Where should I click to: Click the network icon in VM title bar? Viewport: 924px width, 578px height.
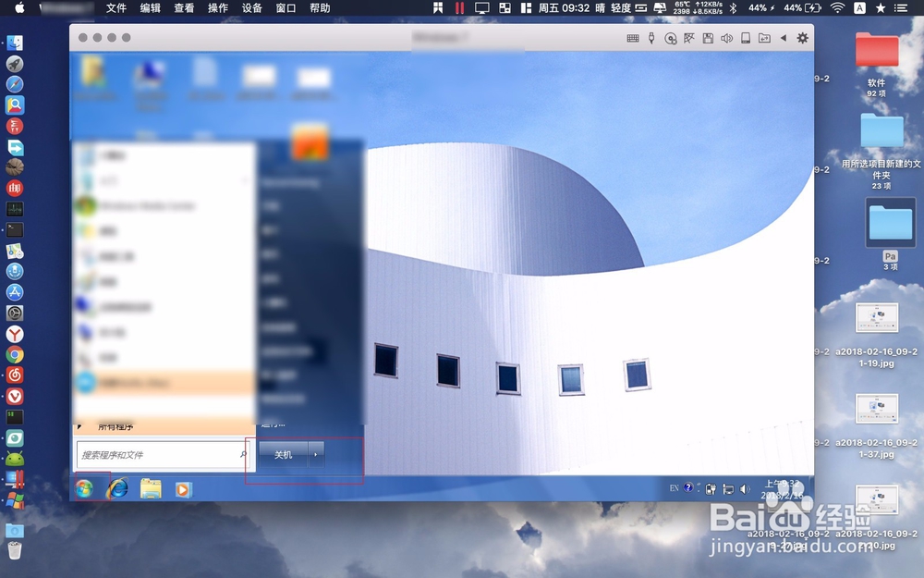(x=689, y=38)
